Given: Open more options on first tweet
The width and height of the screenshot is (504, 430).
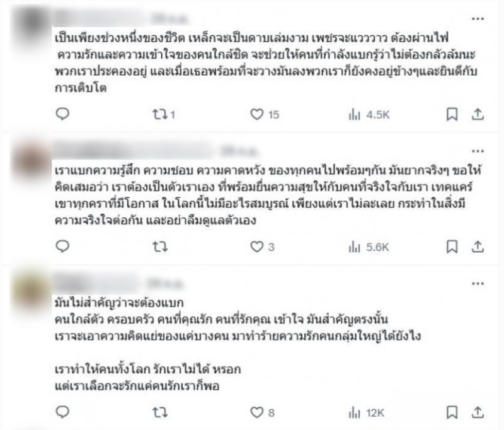Looking at the screenshot, I should 478,19.
